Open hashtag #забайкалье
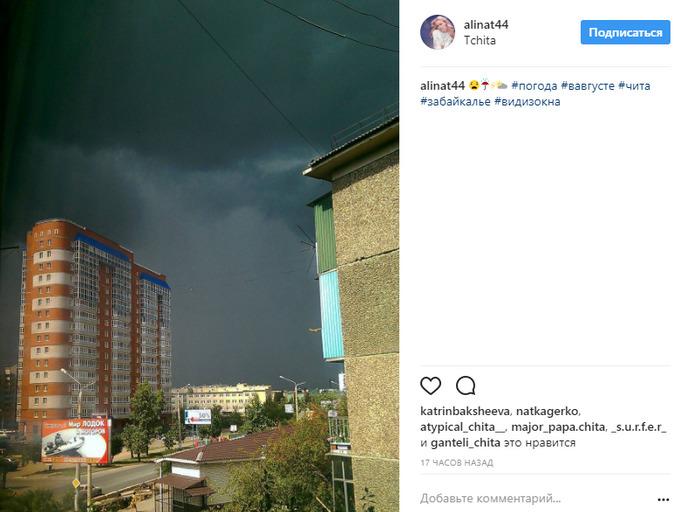The image size is (680, 512). coord(455,101)
